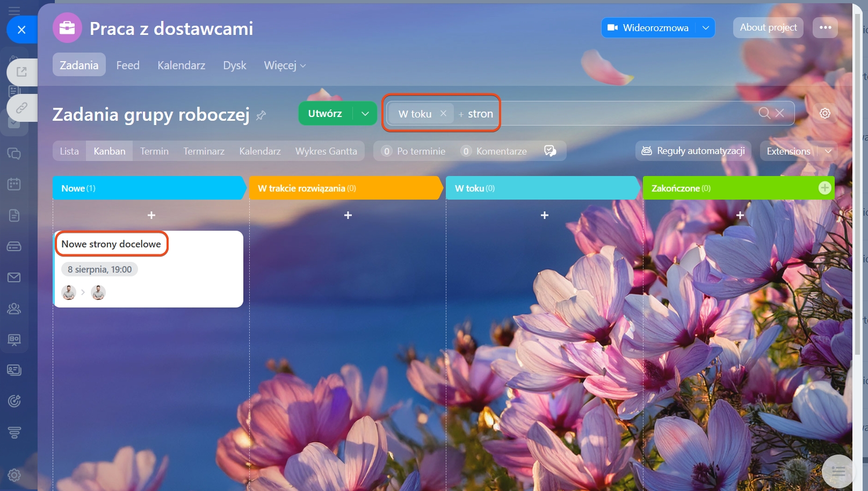
Task: Switch to Termin view
Action: click(x=154, y=151)
